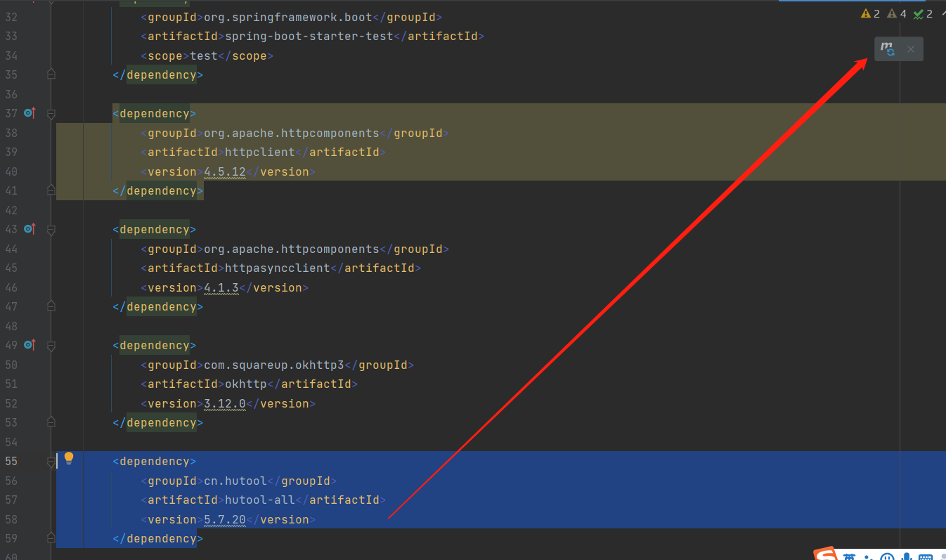Collapse the dependency block starting at line 37

tap(51, 114)
